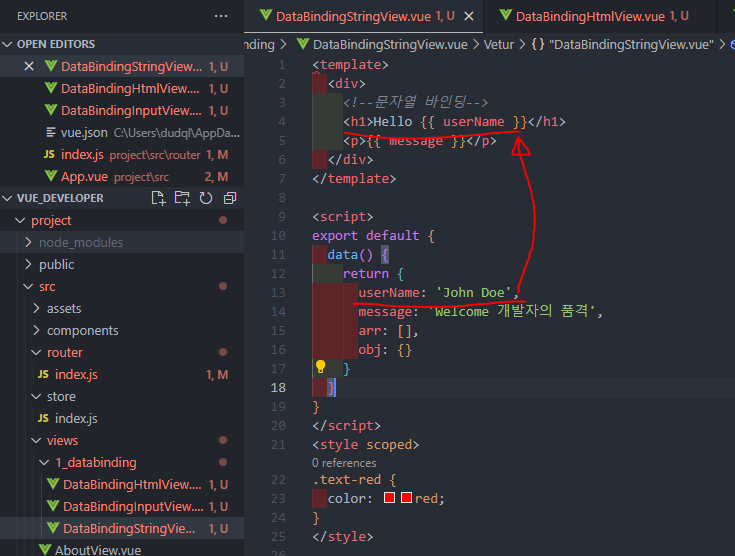Viewport: 735px width, 556px height.
Task: Collapse the project folder
Action: pyautogui.click(x=20, y=220)
